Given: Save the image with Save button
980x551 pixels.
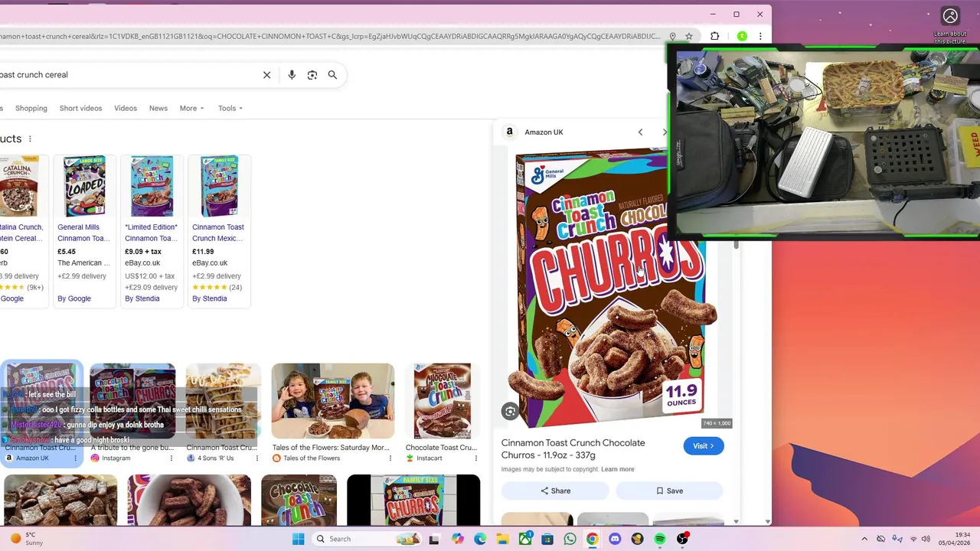Looking at the screenshot, I should click(x=669, y=491).
